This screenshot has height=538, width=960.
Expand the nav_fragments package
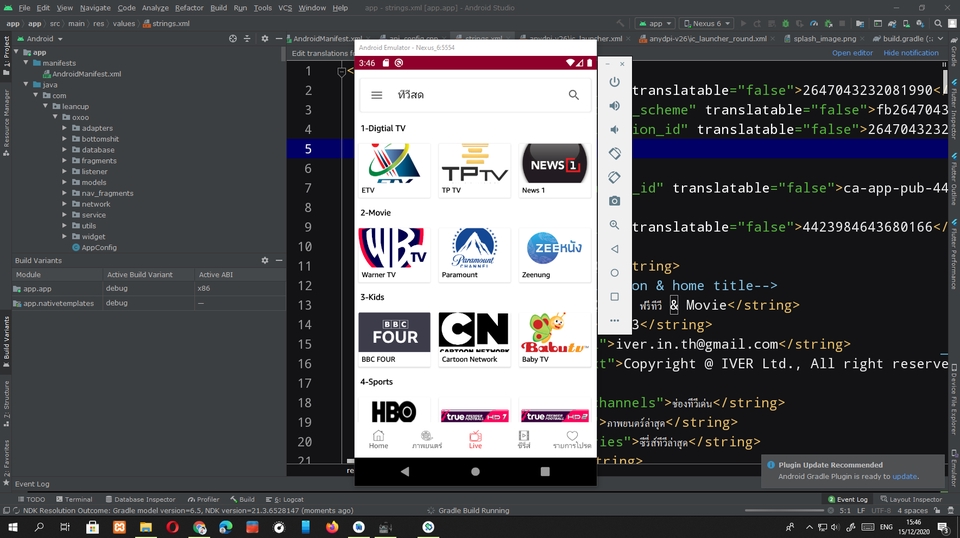pos(65,193)
